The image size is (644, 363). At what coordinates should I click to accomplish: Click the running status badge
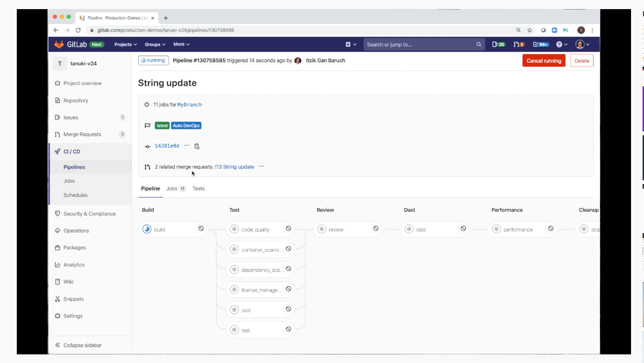pyautogui.click(x=153, y=60)
